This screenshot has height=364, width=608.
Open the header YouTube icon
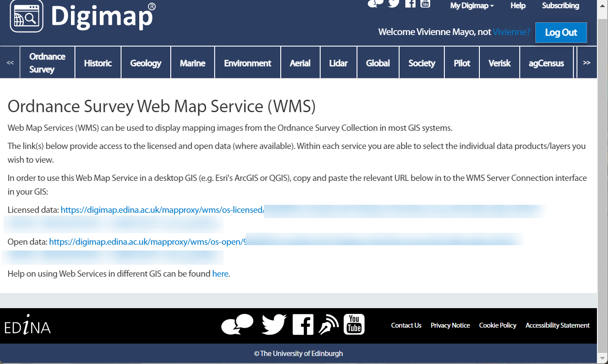pyautogui.click(x=425, y=4)
